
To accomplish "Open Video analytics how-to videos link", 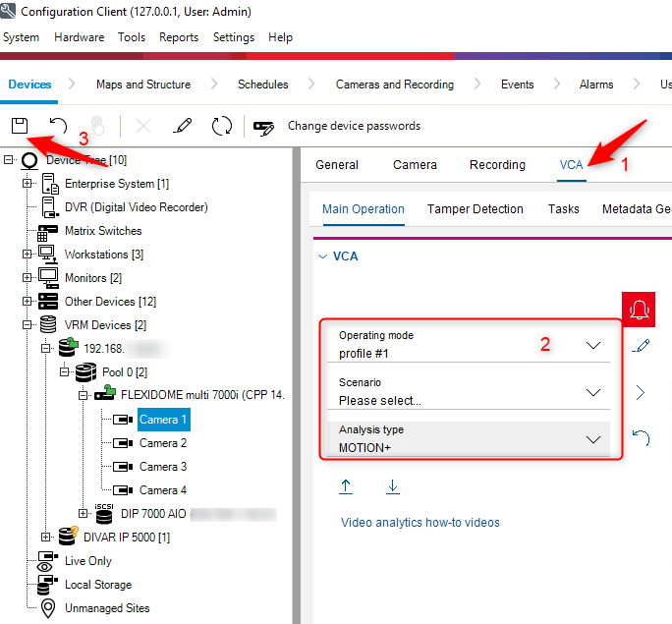I will 420,522.
